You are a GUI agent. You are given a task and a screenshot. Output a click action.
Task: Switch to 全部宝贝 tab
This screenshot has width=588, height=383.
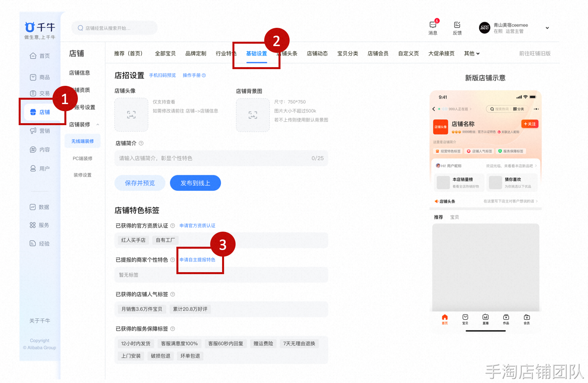tap(165, 54)
